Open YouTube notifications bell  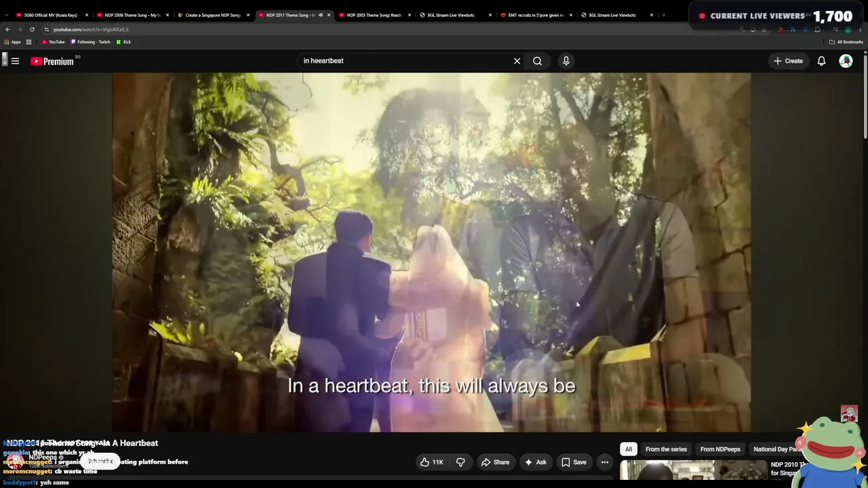(821, 61)
